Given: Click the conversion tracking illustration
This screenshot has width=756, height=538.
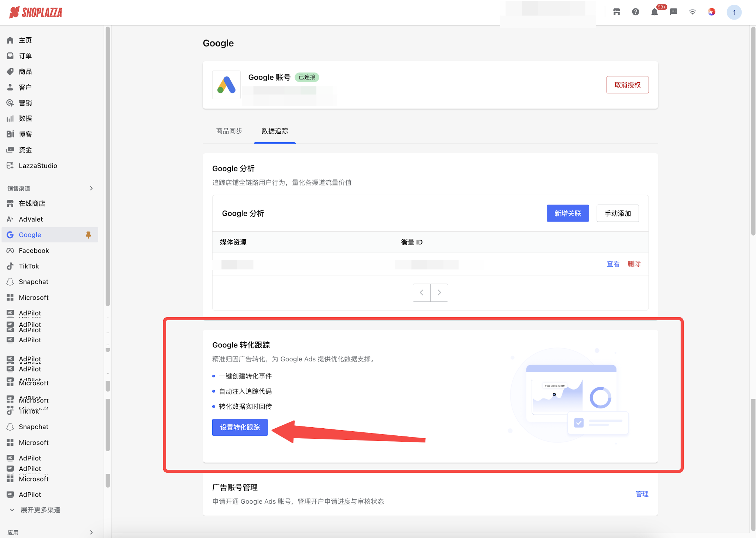Looking at the screenshot, I should 570,395.
